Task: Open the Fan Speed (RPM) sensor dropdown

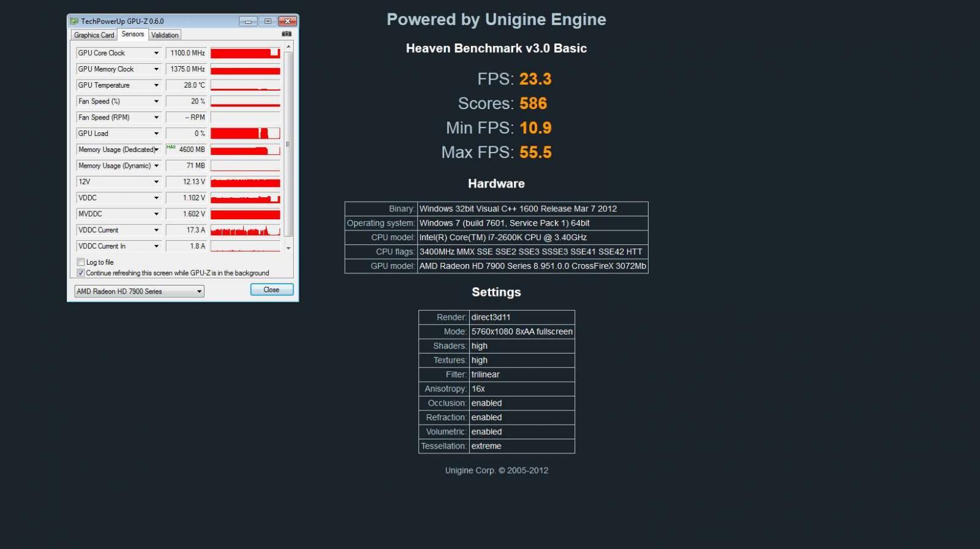Action: point(156,118)
